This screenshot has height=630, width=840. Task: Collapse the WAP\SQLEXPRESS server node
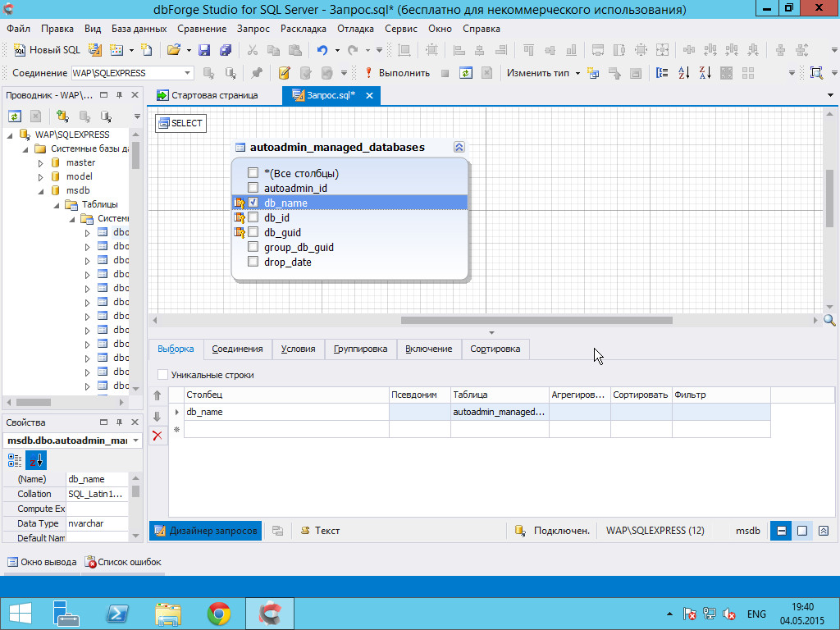pos(10,135)
